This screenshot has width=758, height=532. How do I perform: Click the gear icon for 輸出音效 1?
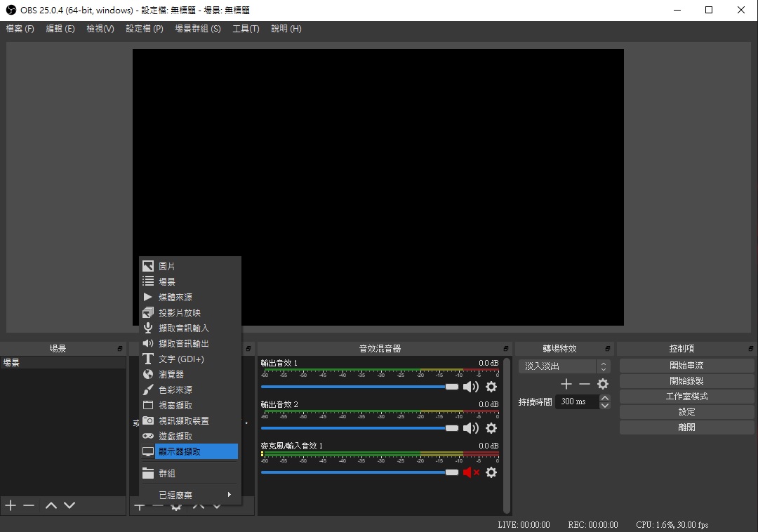[491, 387]
